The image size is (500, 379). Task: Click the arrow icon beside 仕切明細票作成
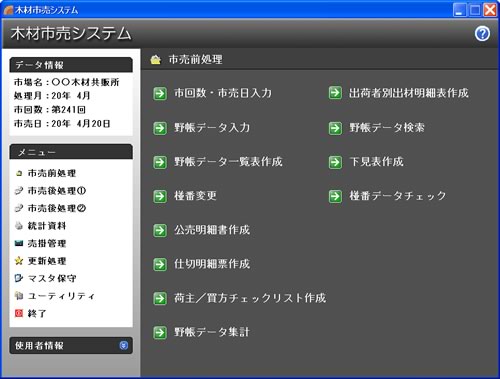pos(160,265)
